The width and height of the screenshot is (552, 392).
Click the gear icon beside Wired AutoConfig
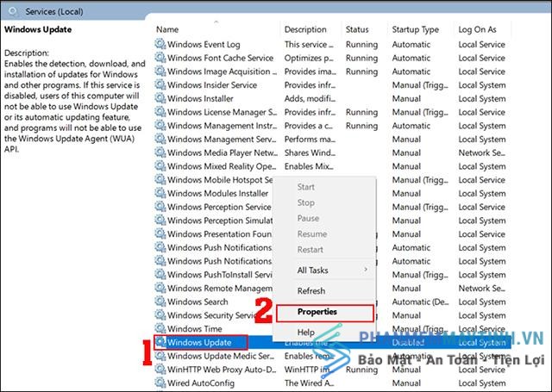click(x=160, y=383)
